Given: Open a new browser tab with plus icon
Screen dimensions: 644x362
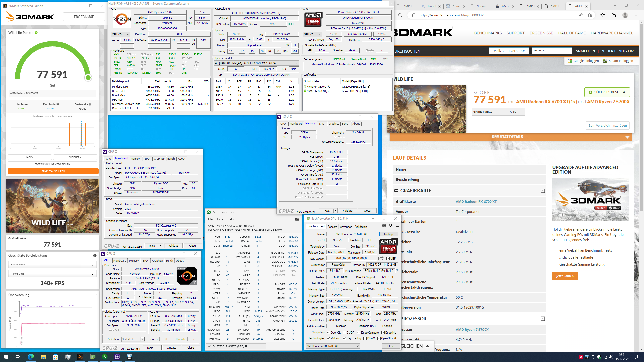Looking at the screenshot, I should [x=595, y=6].
